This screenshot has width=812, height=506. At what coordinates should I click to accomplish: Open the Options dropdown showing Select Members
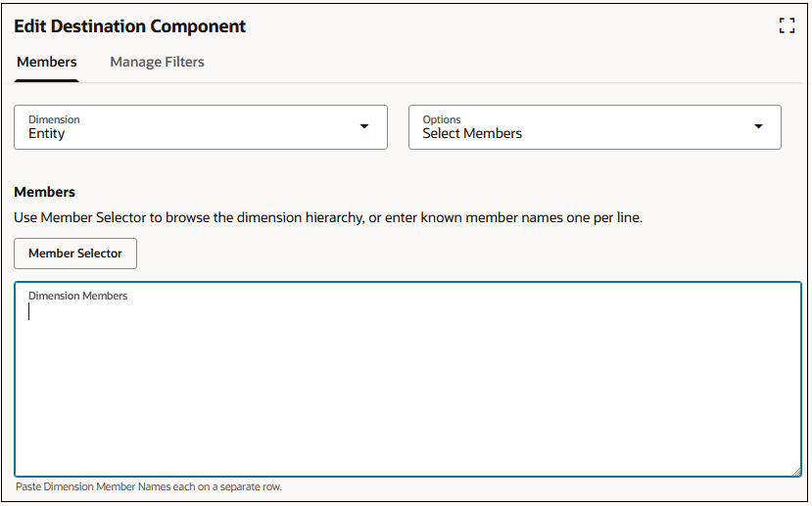click(x=595, y=127)
